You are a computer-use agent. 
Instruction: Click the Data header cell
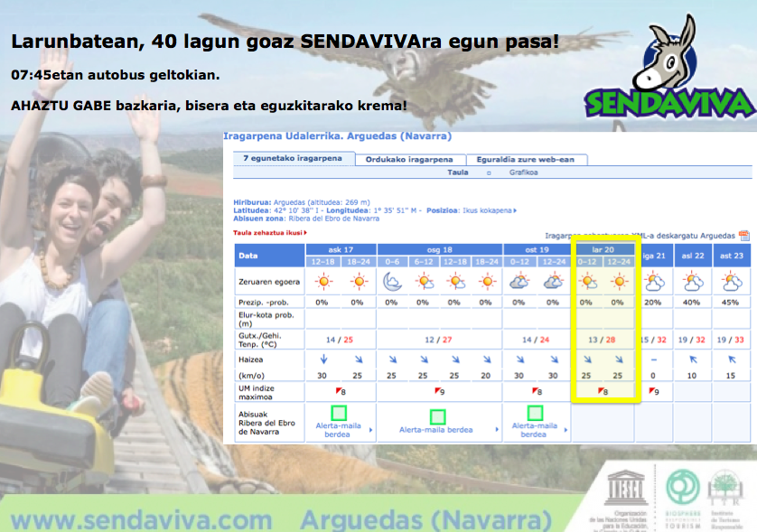pyautogui.click(x=269, y=256)
